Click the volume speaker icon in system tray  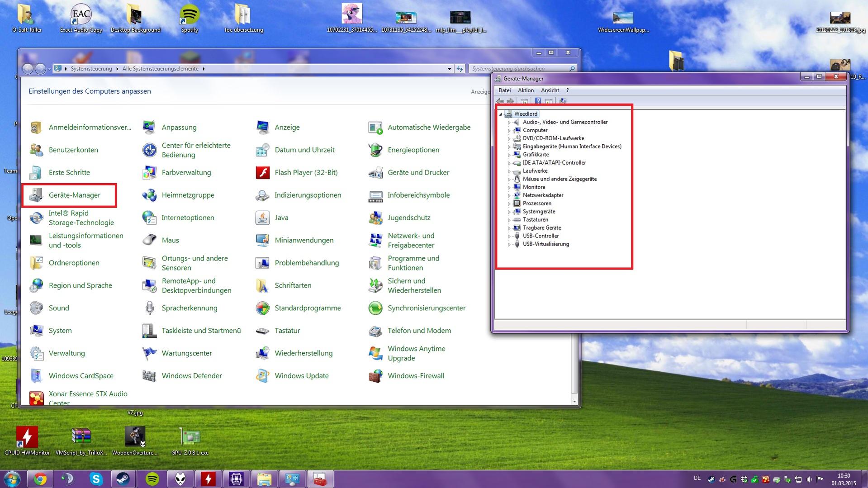(x=809, y=479)
